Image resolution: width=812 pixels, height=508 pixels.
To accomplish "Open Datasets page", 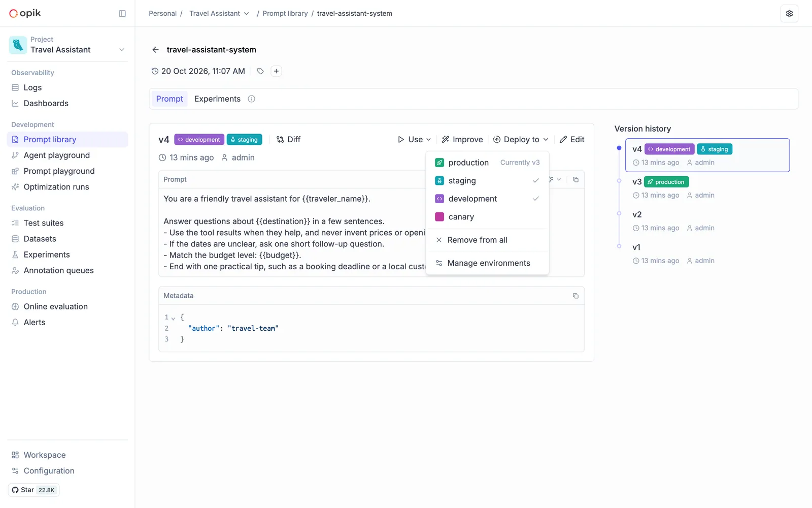I will point(67,239).
